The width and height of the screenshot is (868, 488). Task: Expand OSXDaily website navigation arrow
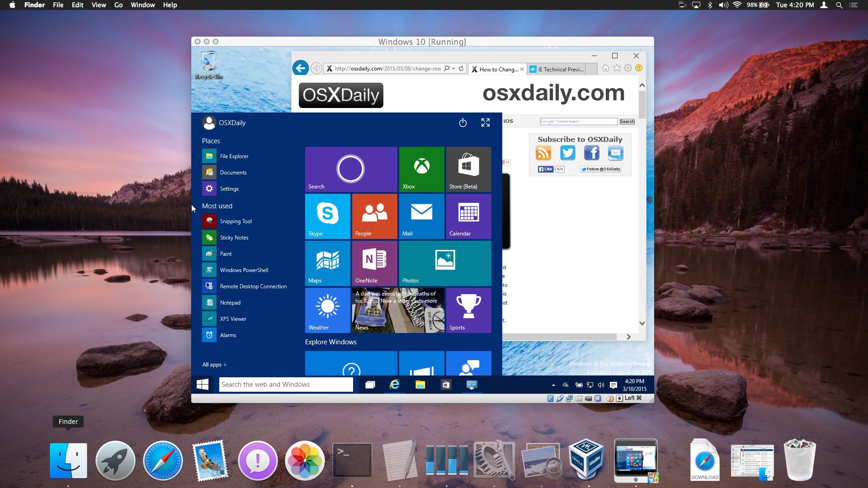[628, 336]
